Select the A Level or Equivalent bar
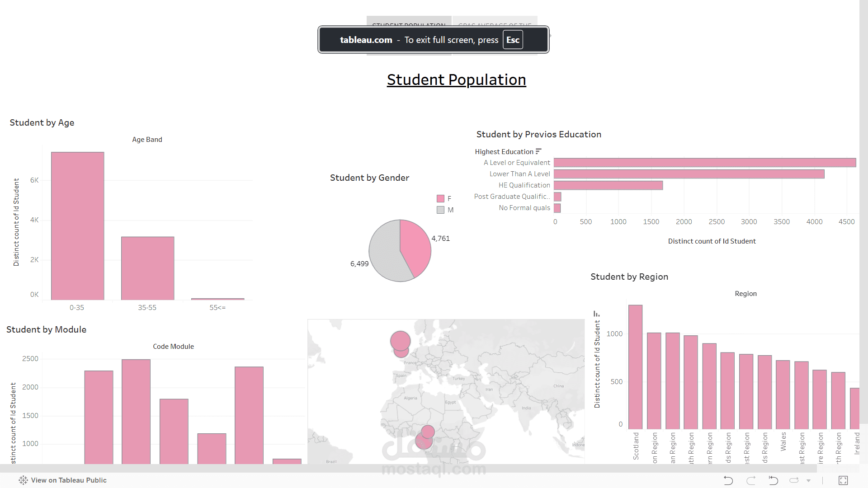 pyautogui.click(x=704, y=163)
